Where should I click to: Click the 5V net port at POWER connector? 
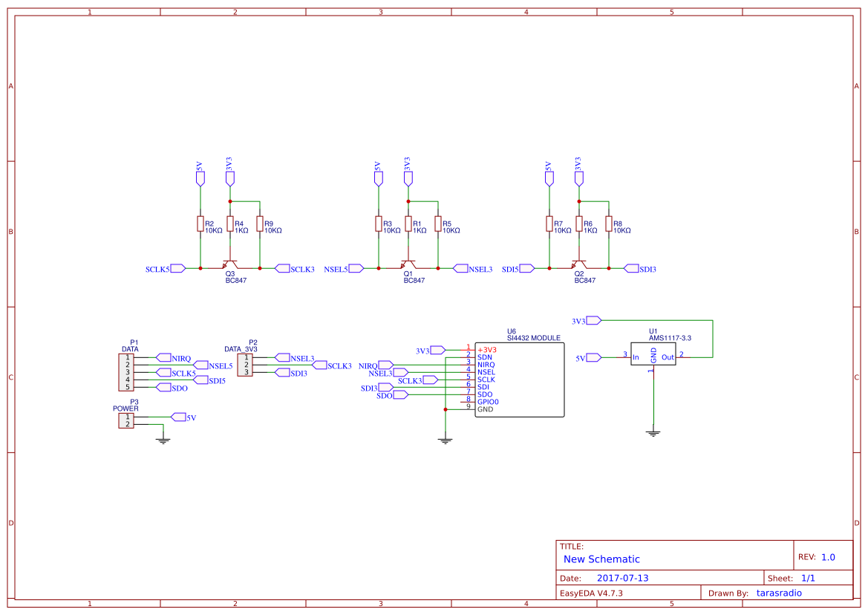pyautogui.click(x=178, y=417)
